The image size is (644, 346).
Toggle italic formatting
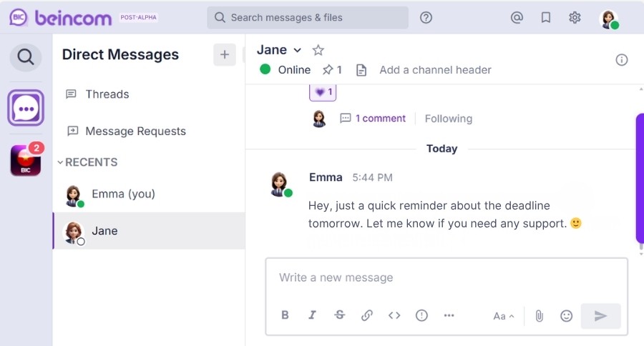point(312,315)
